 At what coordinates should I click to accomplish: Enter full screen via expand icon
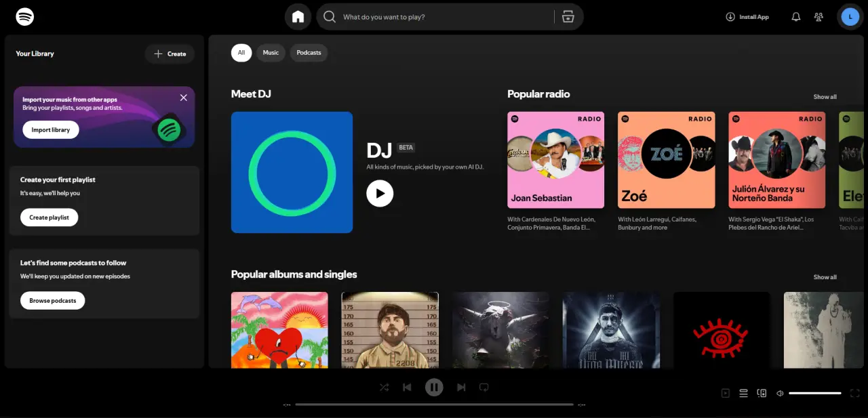tap(854, 393)
